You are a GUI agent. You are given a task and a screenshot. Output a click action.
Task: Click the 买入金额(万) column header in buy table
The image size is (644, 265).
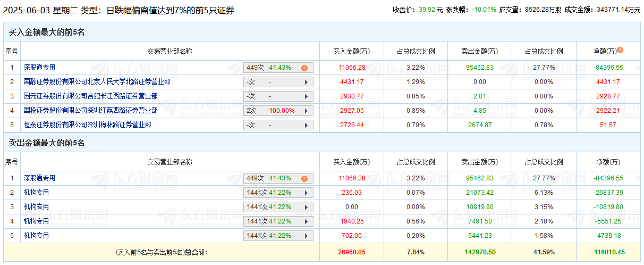(x=351, y=52)
